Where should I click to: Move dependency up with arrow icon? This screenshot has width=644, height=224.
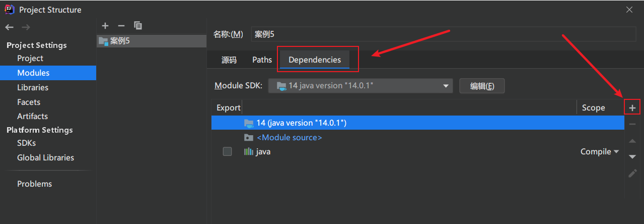point(632,140)
